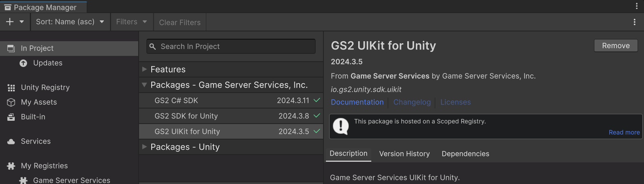
Task: Open the Changelog link
Action: [x=412, y=102]
